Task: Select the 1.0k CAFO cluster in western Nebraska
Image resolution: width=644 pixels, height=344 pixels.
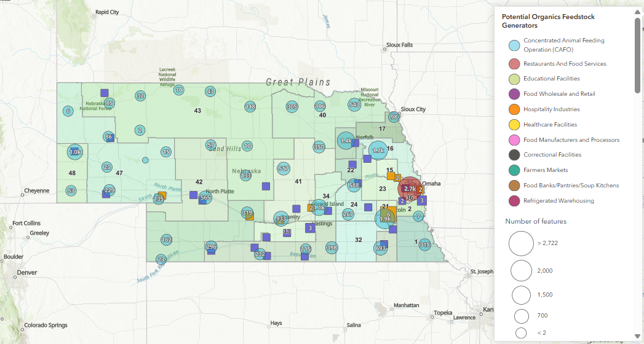Action: [x=75, y=152]
